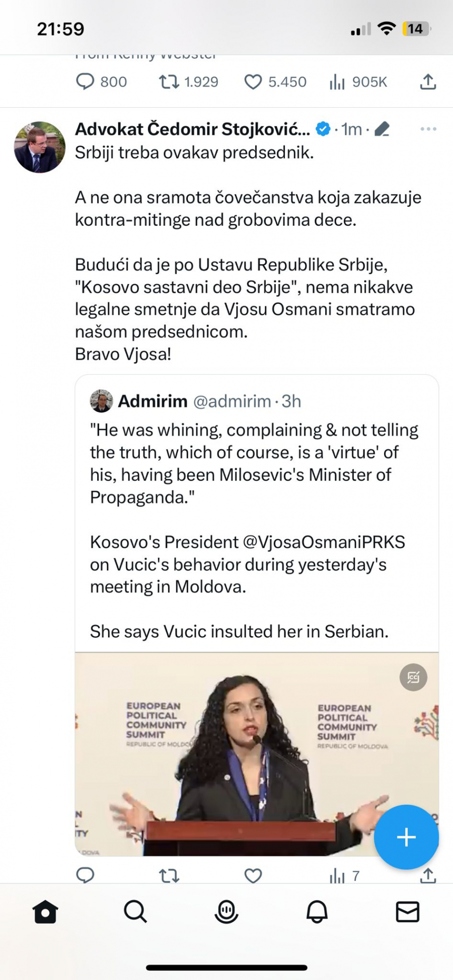Screen dimensions: 453x980
Task: Open more options on Čedomir Stojković's tweet
Action: (428, 129)
